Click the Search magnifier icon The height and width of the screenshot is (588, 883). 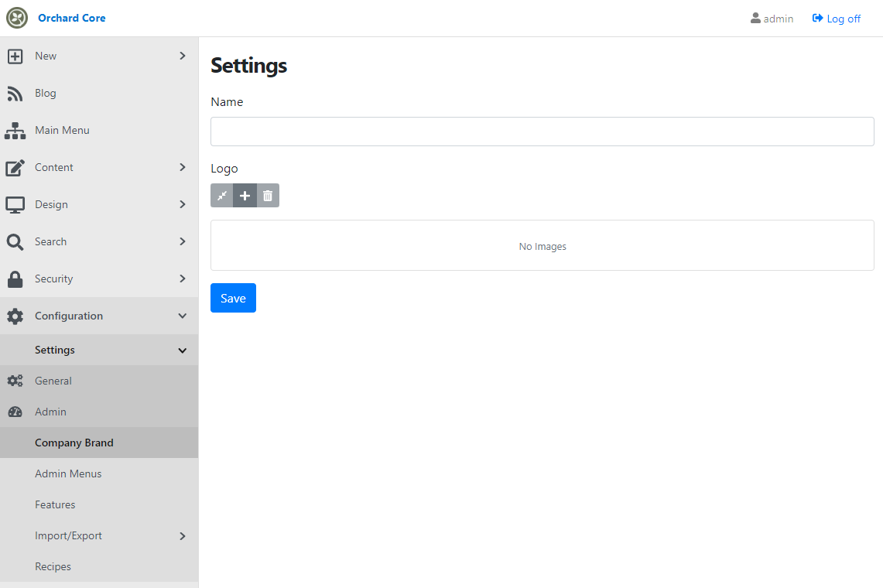click(x=15, y=242)
